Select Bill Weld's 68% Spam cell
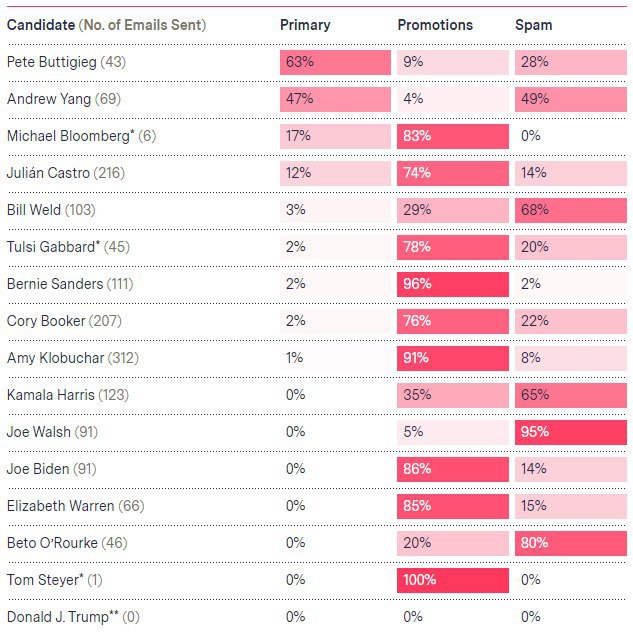This screenshot has width=633, height=633. click(x=570, y=210)
